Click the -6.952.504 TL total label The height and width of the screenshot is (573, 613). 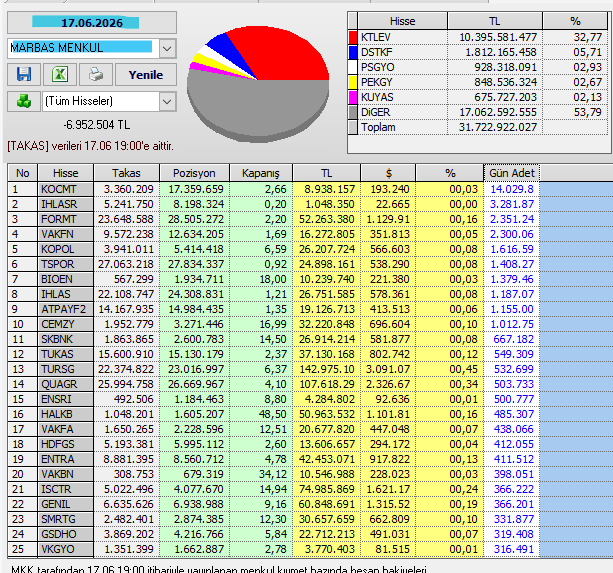[x=97, y=125]
